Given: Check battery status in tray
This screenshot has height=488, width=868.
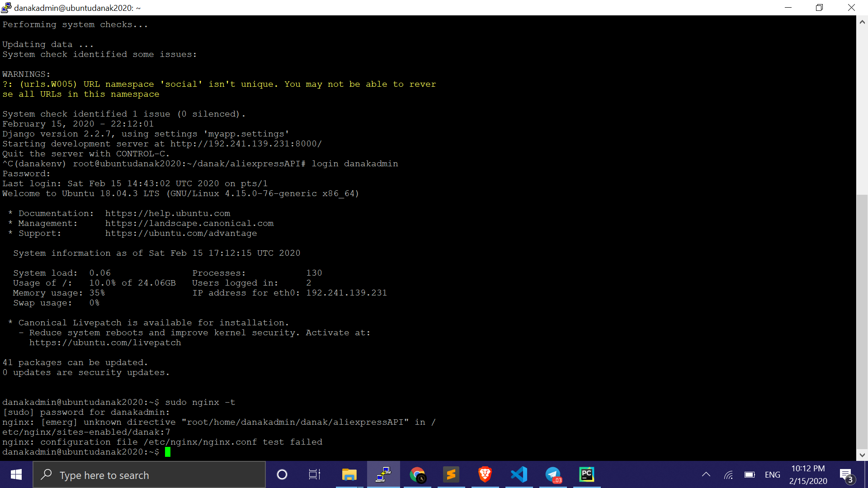Looking at the screenshot, I should pyautogui.click(x=750, y=474).
